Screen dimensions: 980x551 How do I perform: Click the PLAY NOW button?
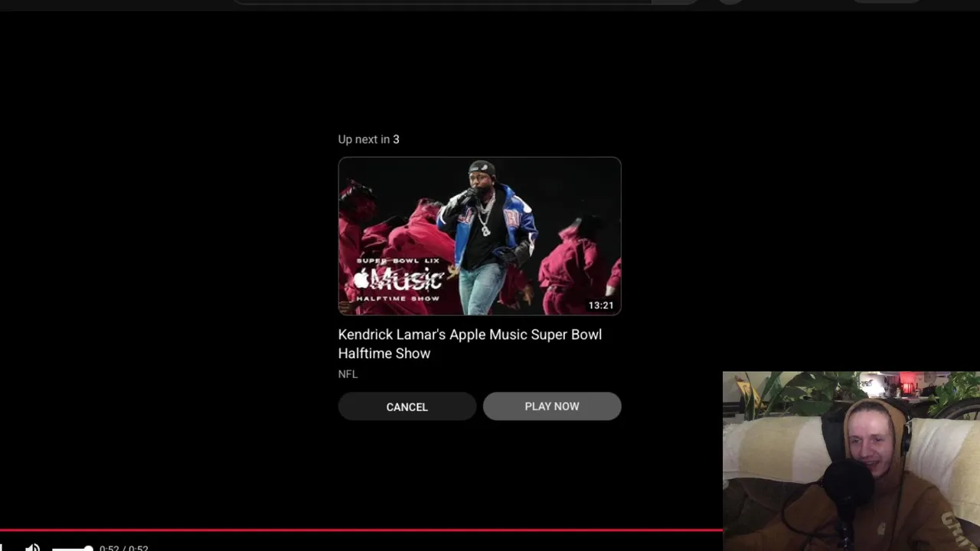(x=551, y=406)
